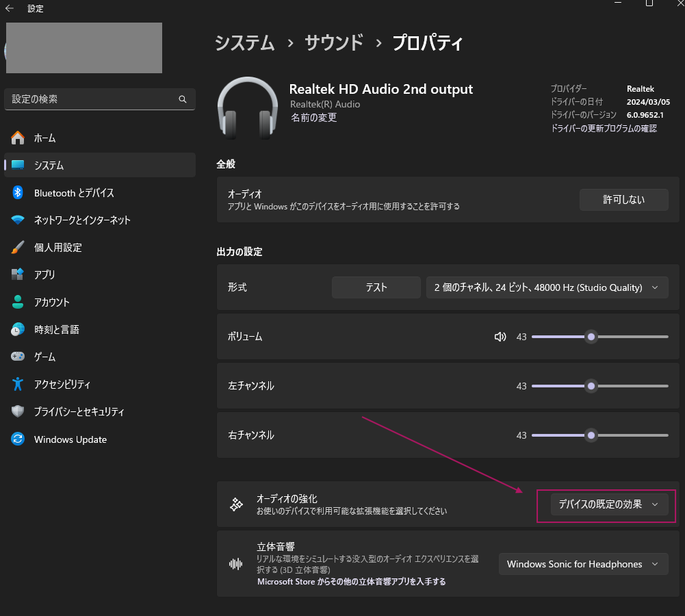This screenshot has height=616, width=685.
Task: Open アクセシビリティ settings
Action: point(100,384)
